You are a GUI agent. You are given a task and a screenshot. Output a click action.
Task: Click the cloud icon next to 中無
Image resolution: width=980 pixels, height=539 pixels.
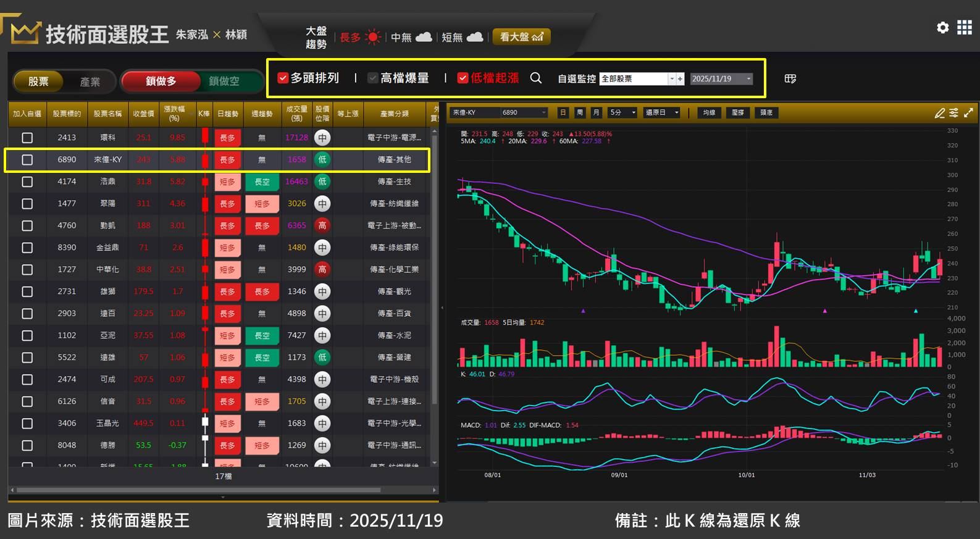tap(424, 37)
